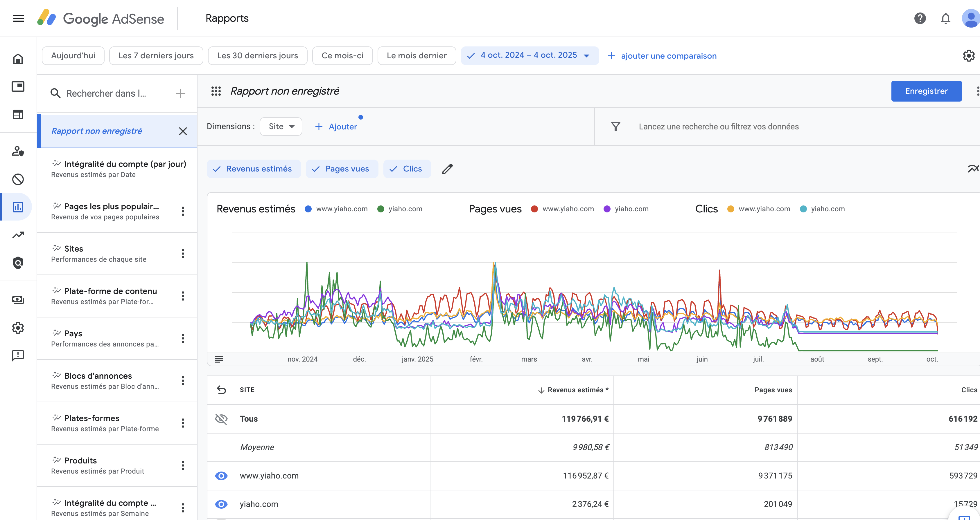This screenshot has width=980, height=520.
Task: Open the notifications bell
Action: click(945, 18)
